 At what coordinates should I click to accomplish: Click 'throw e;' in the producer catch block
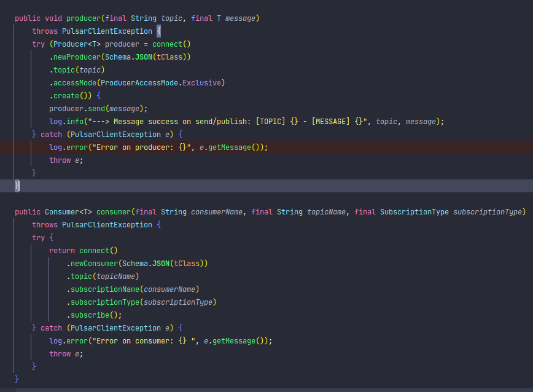pyautogui.click(x=66, y=160)
